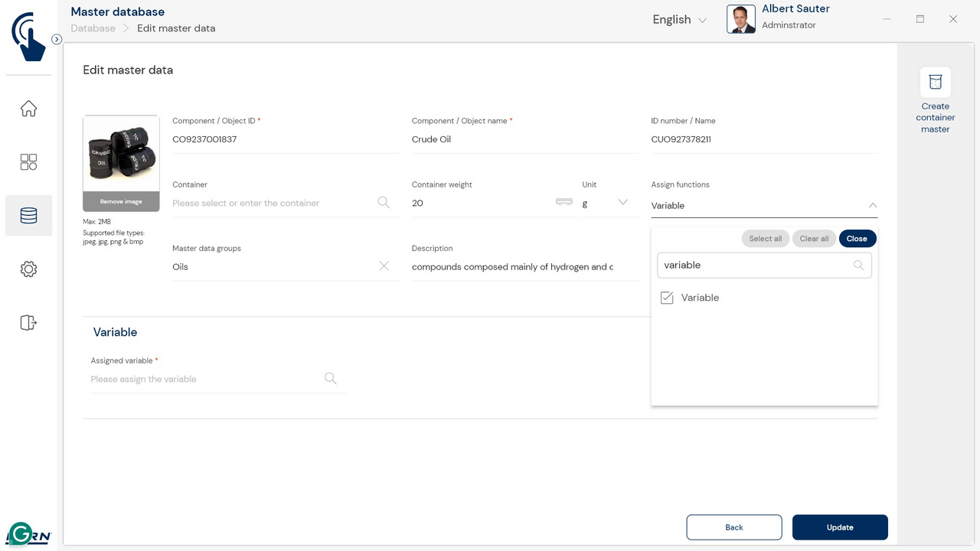
Task: Open the Home page from sidebar
Action: tap(28, 109)
